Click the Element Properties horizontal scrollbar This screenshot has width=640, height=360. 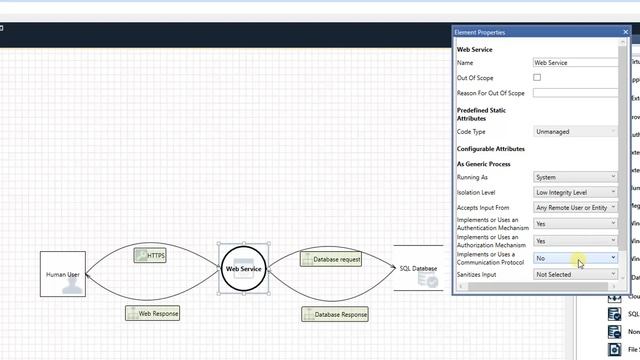click(538, 287)
